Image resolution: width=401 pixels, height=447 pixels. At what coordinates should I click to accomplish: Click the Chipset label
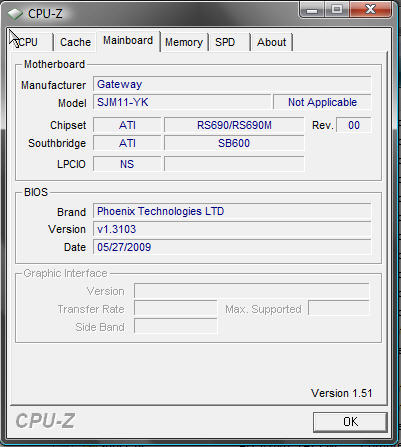click(x=68, y=125)
